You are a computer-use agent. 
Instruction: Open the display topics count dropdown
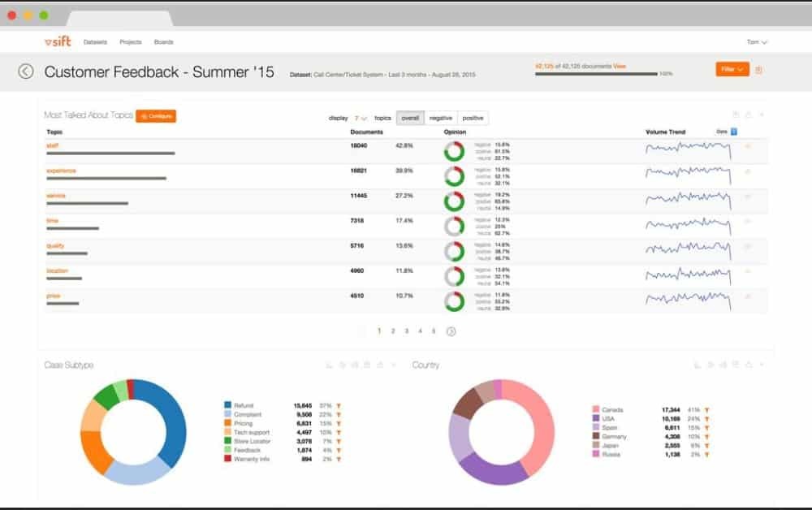[361, 118]
